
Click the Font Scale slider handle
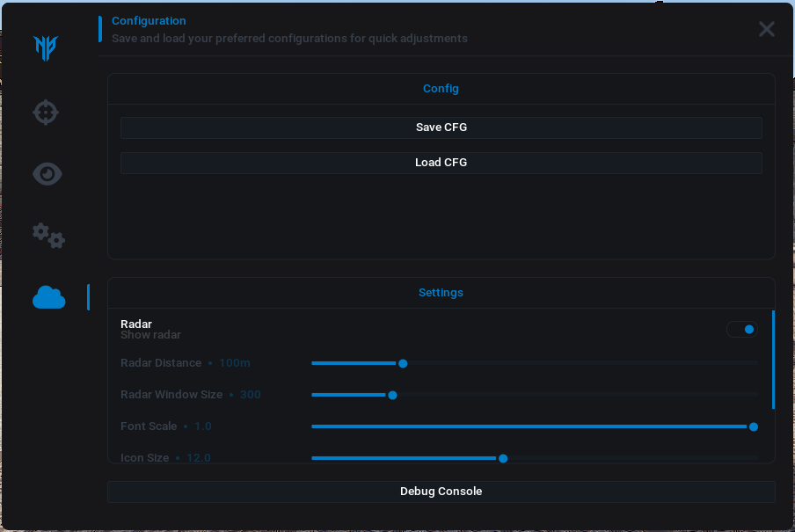tap(754, 426)
